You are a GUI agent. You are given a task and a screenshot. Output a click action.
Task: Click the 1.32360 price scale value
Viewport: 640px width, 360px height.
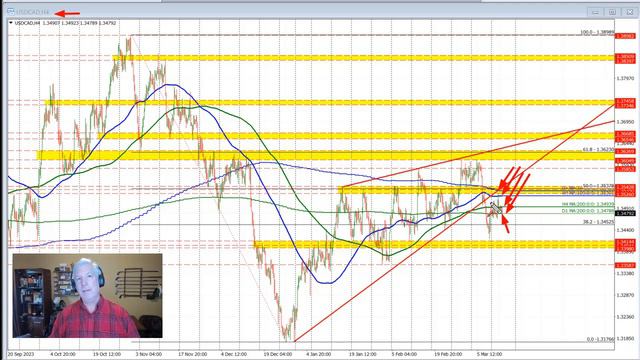click(625, 317)
